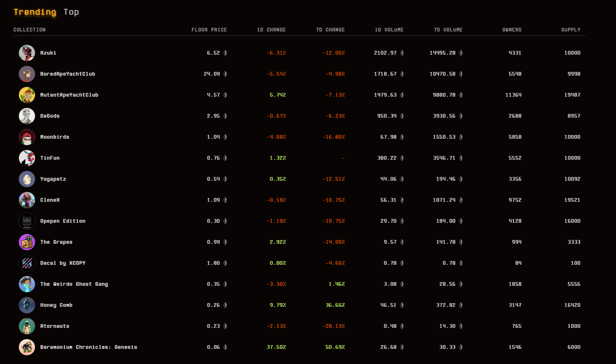Sort by the SUPPLY column header
Image resolution: width=616 pixels, height=364 pixels.
click(x=571, y=30)
